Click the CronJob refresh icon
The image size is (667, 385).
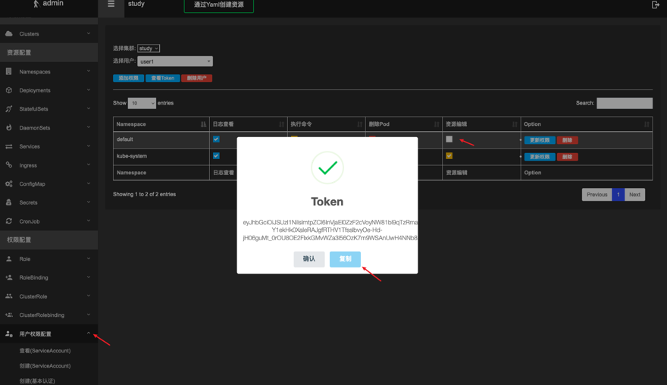point(9,221)
